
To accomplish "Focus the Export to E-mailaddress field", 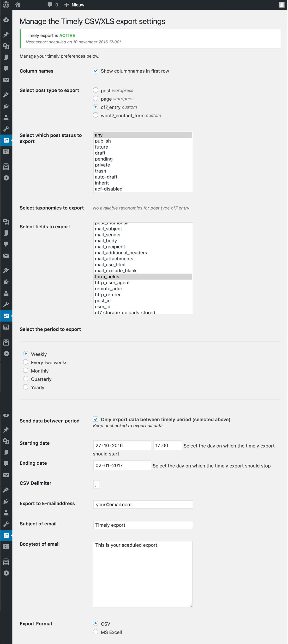I will point(143,504).
